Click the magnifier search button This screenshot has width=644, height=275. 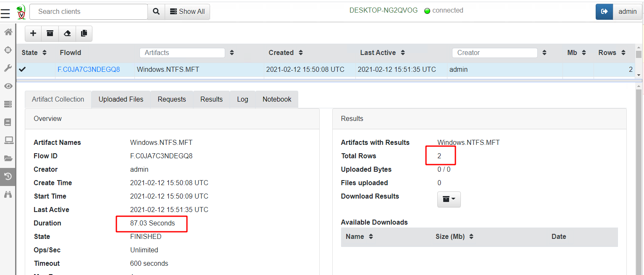point(156,12)
